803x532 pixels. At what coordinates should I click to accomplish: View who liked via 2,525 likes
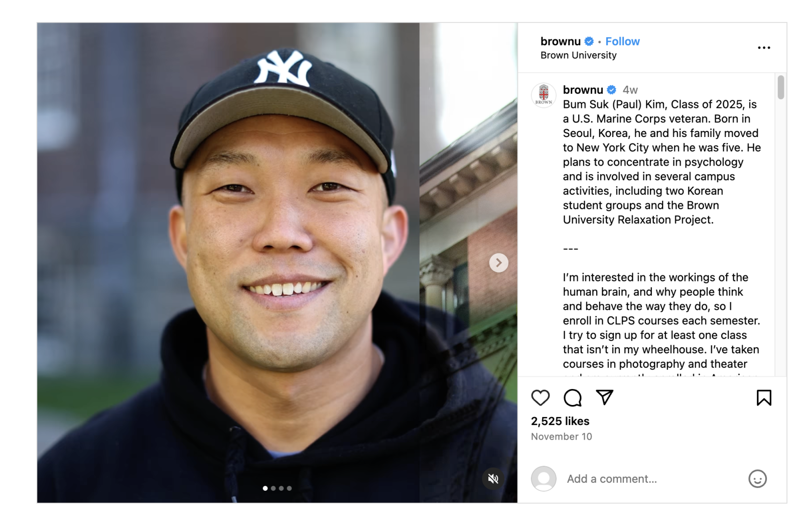pyautogui.click(x=560, y=421)
